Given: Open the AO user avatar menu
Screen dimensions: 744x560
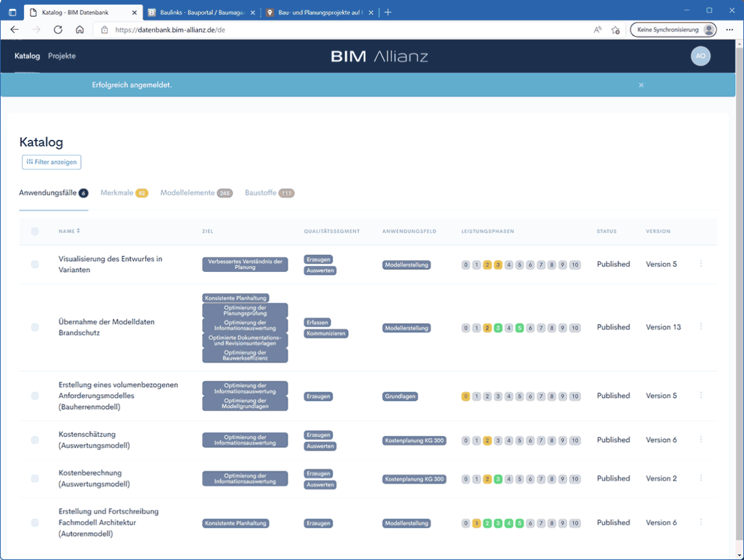Looking at the screenshot, I should click(700, 56).
